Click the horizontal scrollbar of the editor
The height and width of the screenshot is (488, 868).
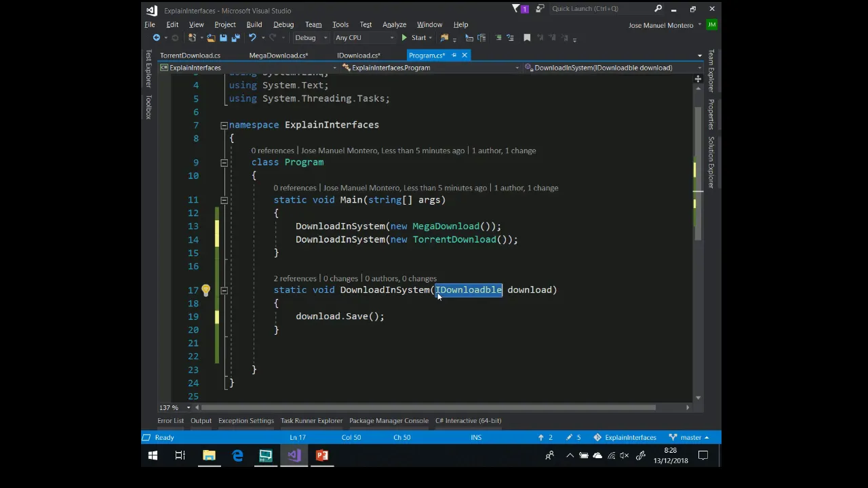[x=427, y=407]
